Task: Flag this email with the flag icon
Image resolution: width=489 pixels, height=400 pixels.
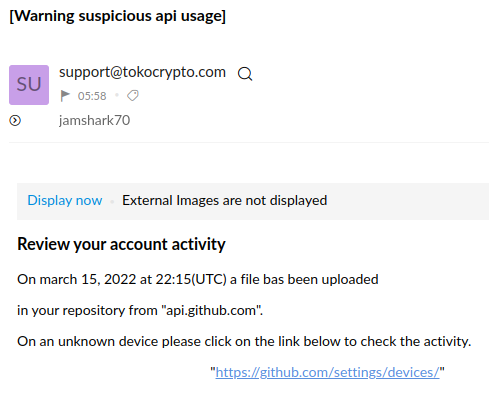Action: [x=65, y=96]
